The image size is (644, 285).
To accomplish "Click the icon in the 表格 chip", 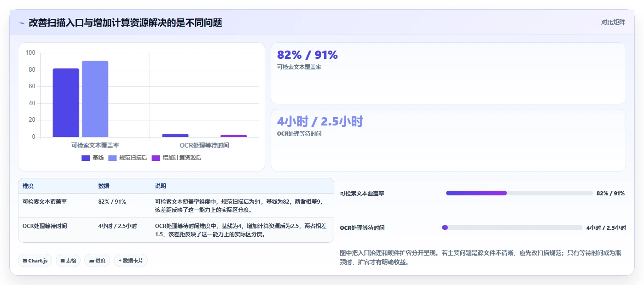I will point(63,261).
